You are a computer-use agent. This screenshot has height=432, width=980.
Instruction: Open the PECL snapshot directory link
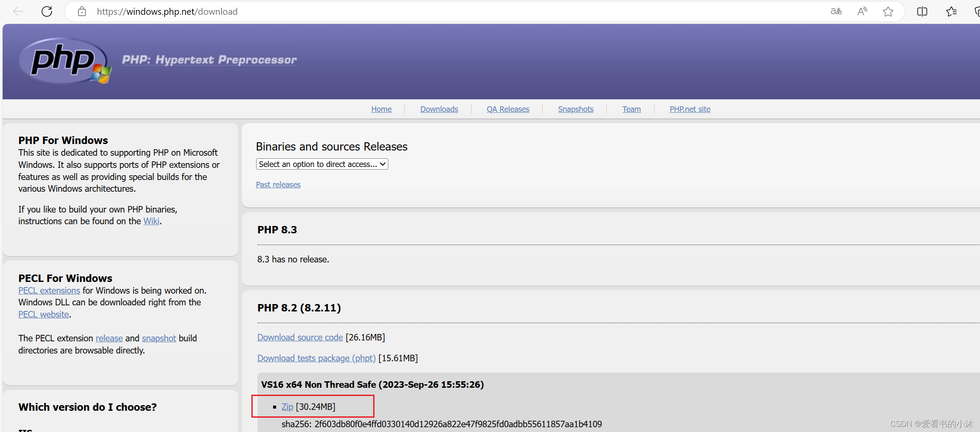[159, 338]
